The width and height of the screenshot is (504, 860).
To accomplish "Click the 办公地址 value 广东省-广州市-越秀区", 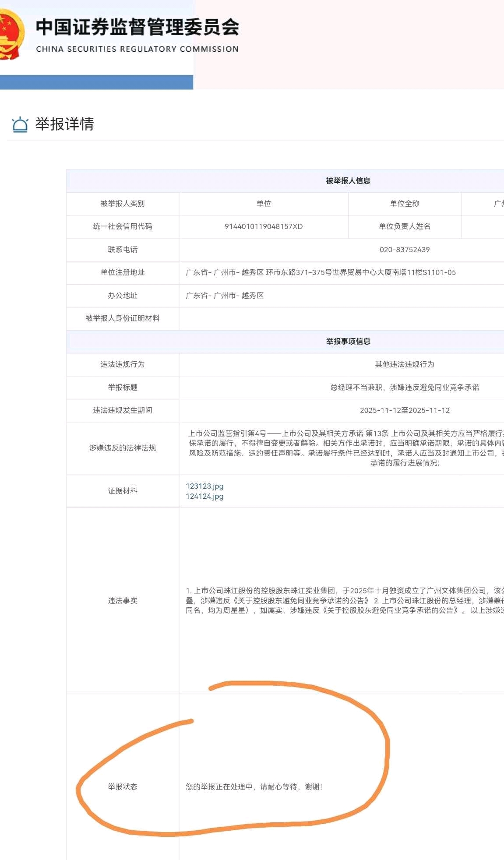I will (x=225, y=296).
